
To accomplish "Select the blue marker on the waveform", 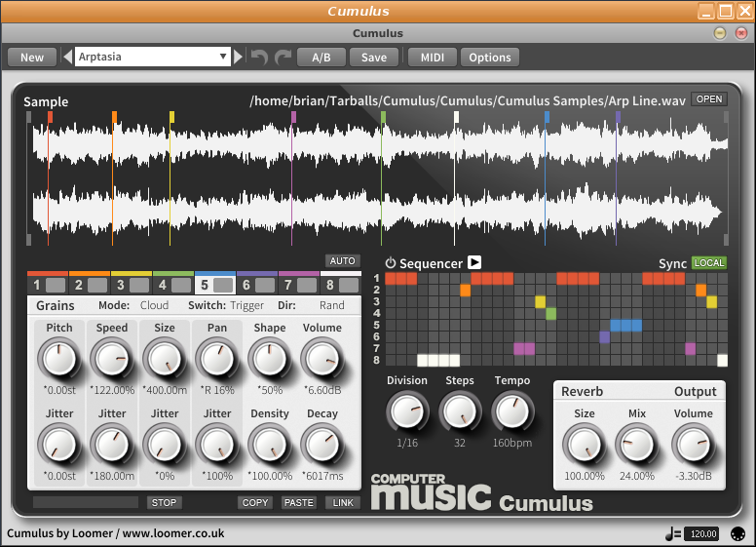I will tap(547, 116).
